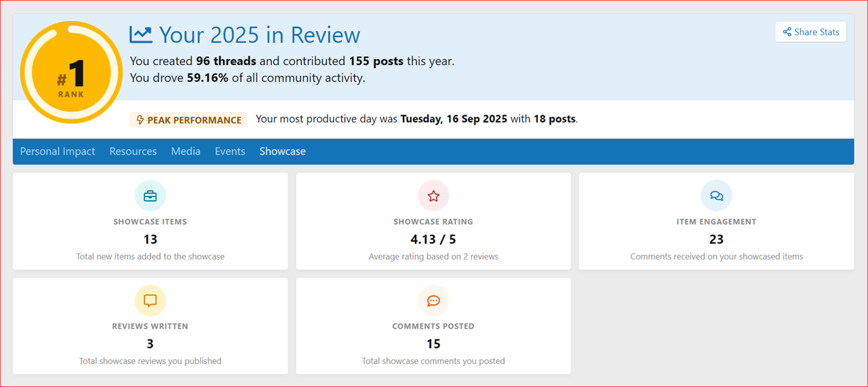This screenshot has height=387, width=868.
Task: Click 'Comments received on your showcased items'
Action: [716, 257]
